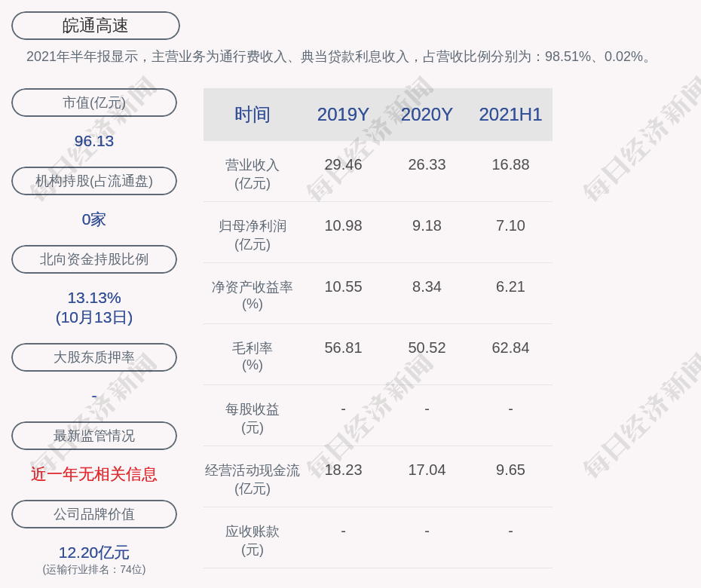Select institutional holding value 0家

coord(94,219)
